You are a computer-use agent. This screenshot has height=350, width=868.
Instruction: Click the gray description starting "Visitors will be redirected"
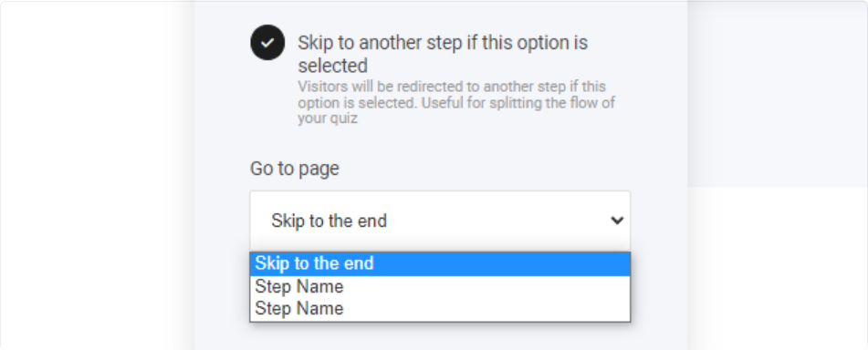(456, 103)
